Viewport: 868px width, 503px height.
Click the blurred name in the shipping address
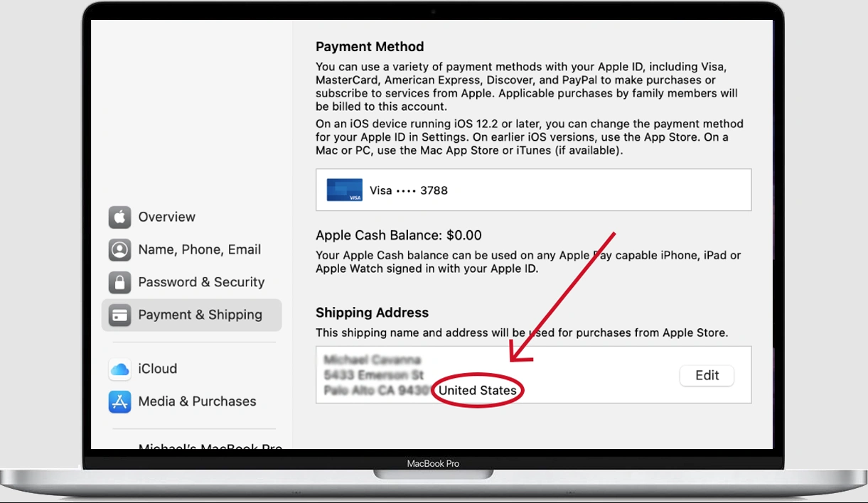click(373, 359)
